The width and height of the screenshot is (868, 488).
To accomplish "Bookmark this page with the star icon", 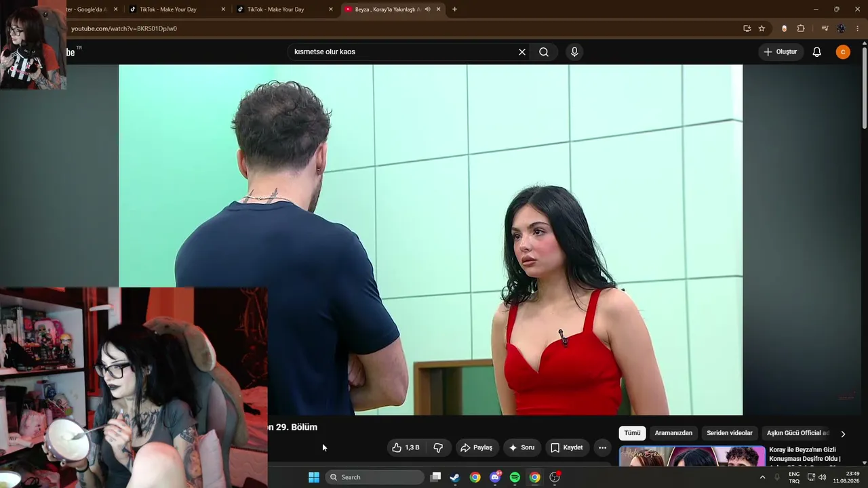I will [x=762, y=28].
